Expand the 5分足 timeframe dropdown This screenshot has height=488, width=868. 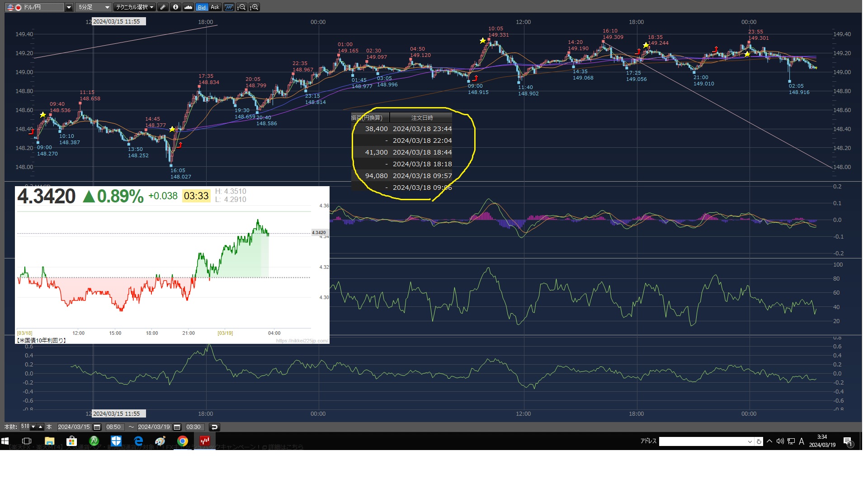coord(107,7)
